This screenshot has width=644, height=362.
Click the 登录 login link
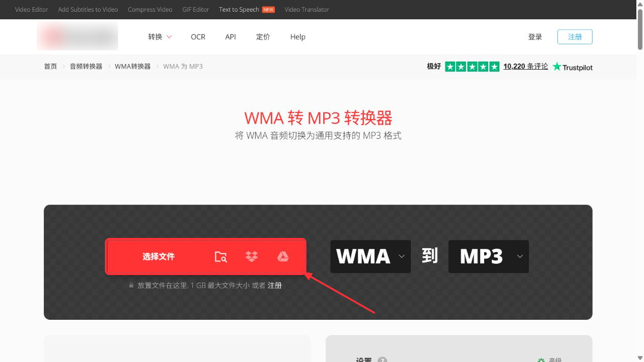coord(535,37)
